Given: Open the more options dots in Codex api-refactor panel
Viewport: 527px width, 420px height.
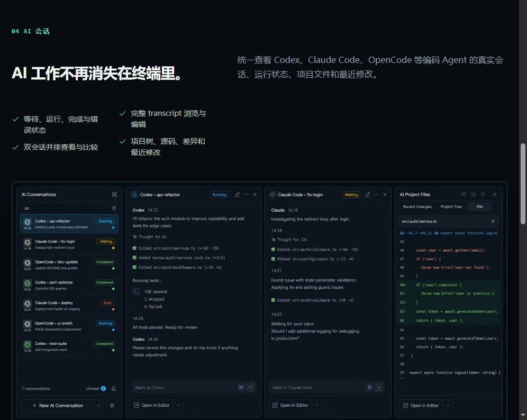Looking at the screenshot, I should (247, 195).
